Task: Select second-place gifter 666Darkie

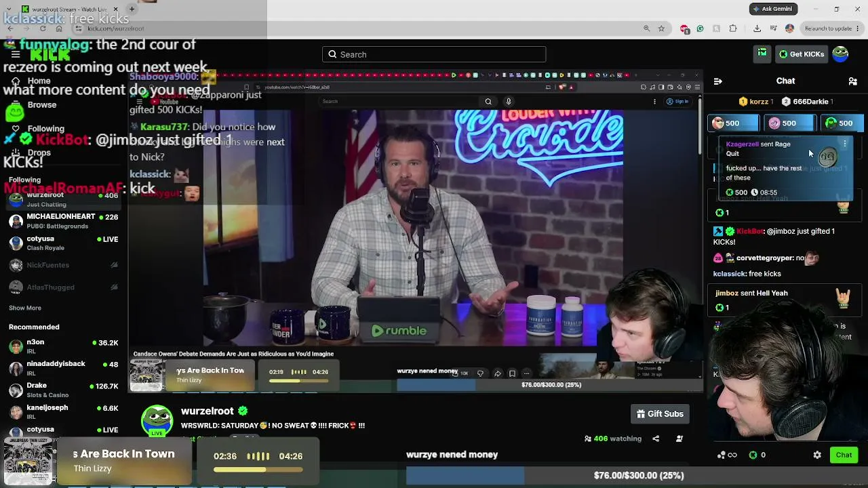Action: click(808, 102)
